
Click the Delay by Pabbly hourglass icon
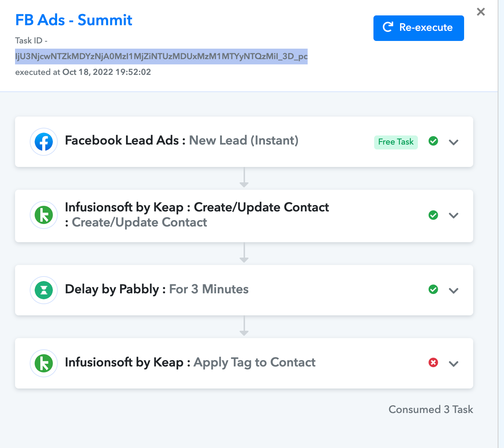(44, 290)
